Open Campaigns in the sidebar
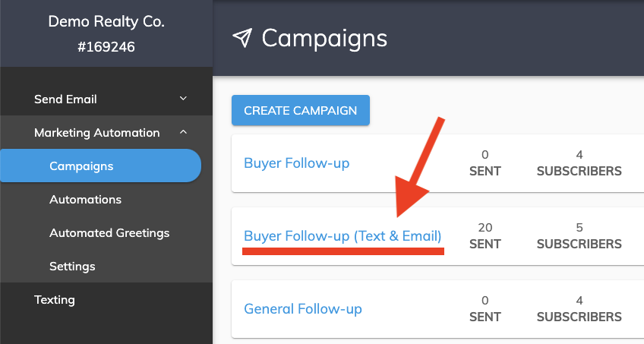Image resolution: width=644 pixels, height=344 pixels. coord(100,166)
